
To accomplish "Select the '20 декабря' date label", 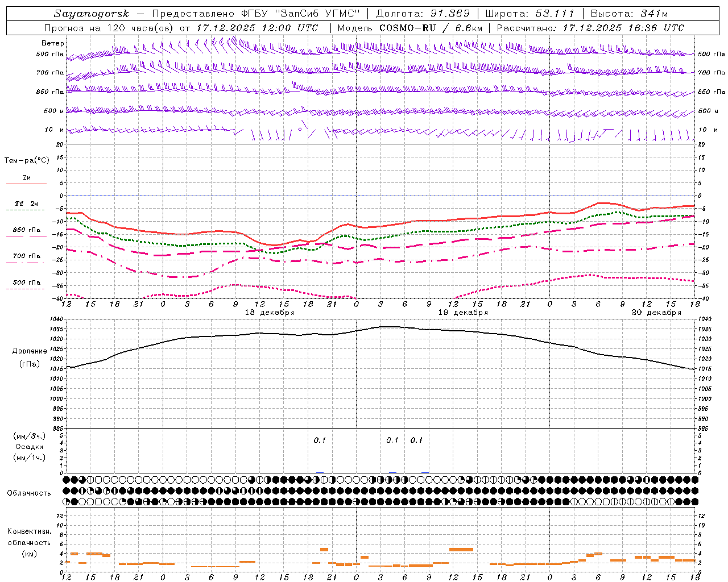I will point(656,313).
